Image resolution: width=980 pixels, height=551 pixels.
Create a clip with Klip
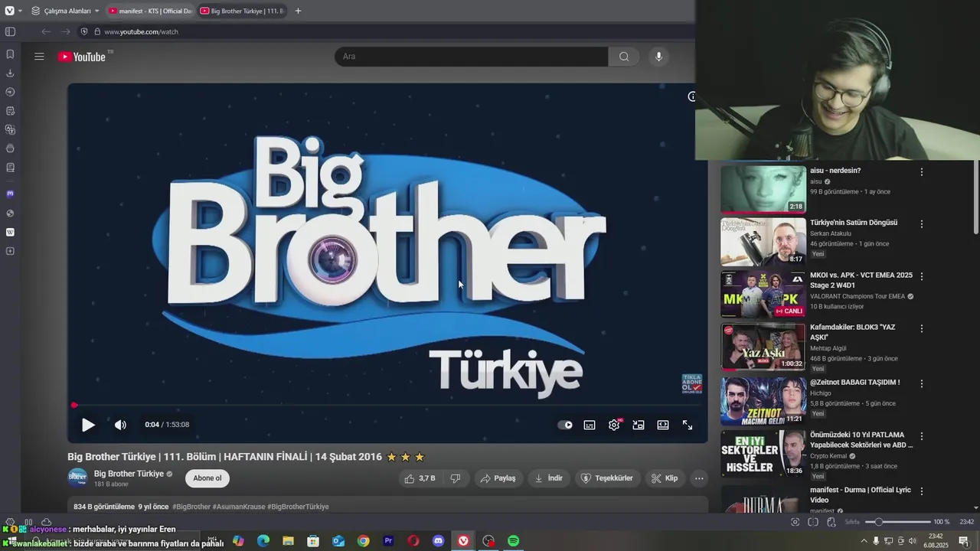[x=665, y=478]
